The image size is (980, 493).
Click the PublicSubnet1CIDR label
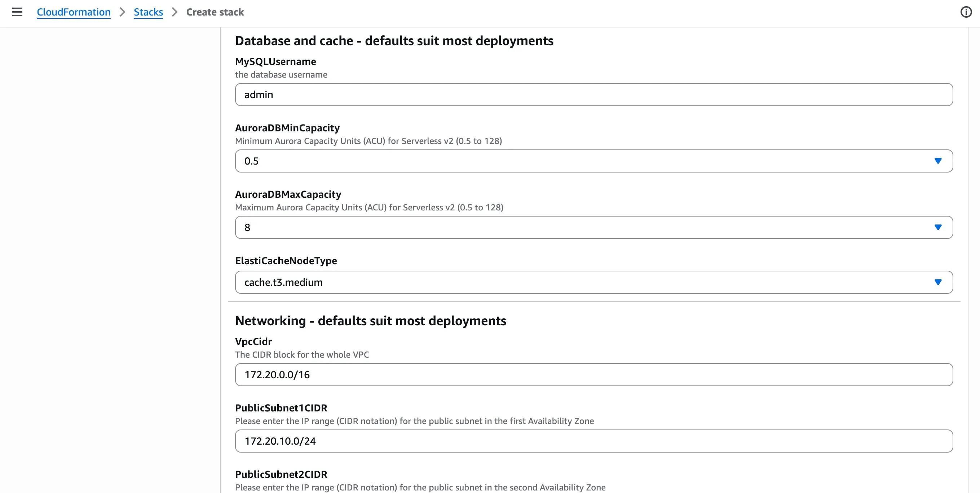[281, 408]
